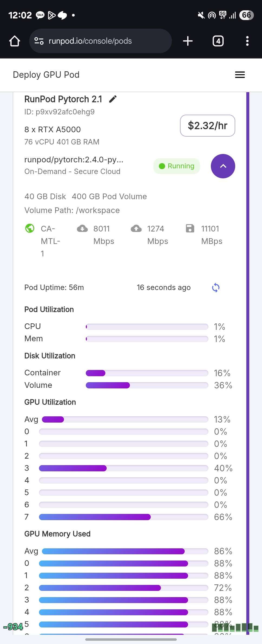The height and width of the screenshot is (644, 262).
Task: Open browser three-dot overflow menu
Action: pyautogui.click(x=247, y=41)
